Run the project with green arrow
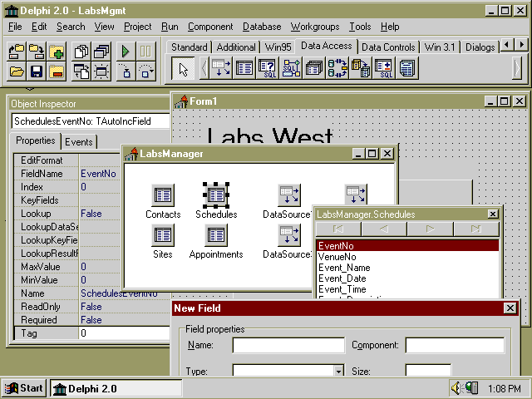Screen dimensions: 532x399 click(126, 52)
